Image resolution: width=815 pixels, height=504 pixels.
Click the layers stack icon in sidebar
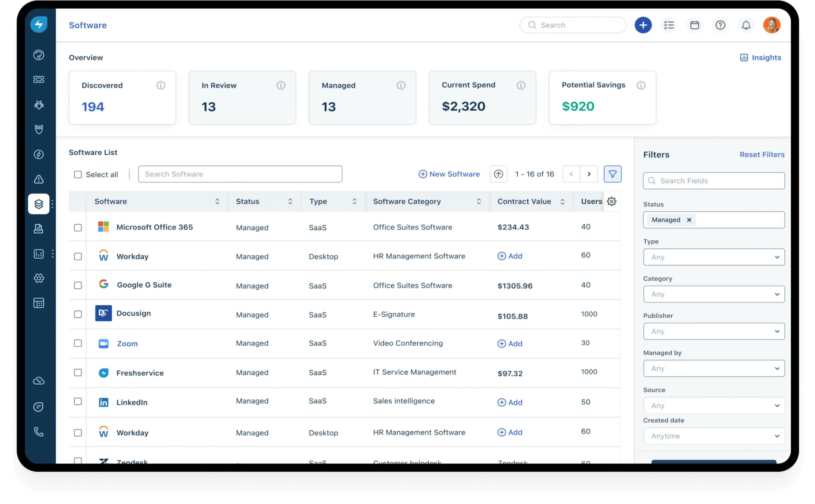coord(39,204)
